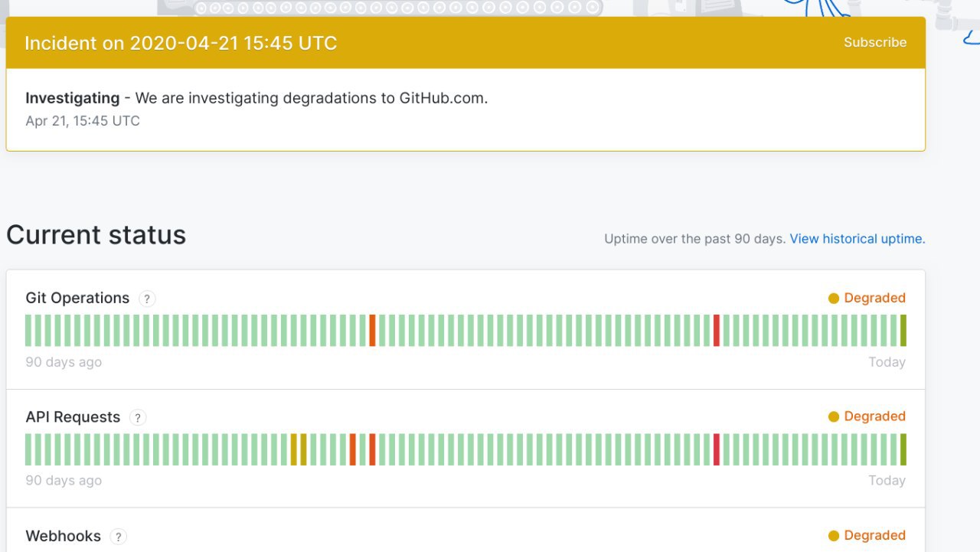Click the 90 days ago label under Git Operations
Image resolution: width=980 pixels, height=552 pixels.
(64, 362)
